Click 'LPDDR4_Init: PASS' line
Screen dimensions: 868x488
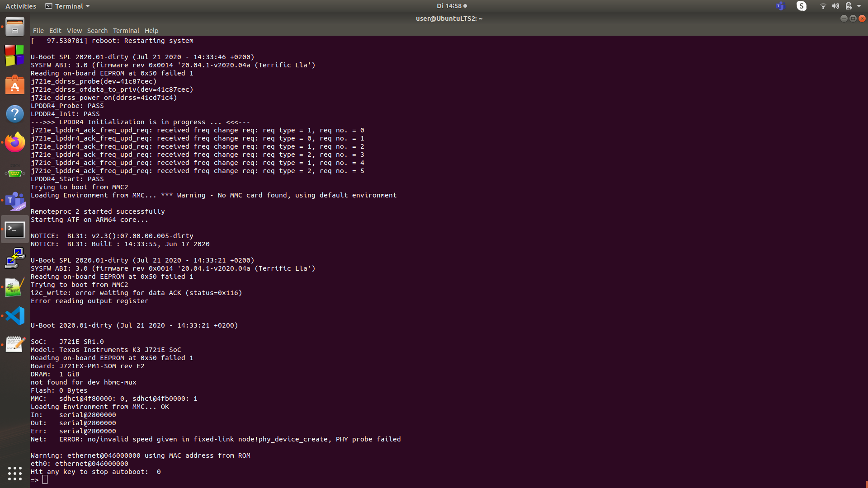coord(65,114)
